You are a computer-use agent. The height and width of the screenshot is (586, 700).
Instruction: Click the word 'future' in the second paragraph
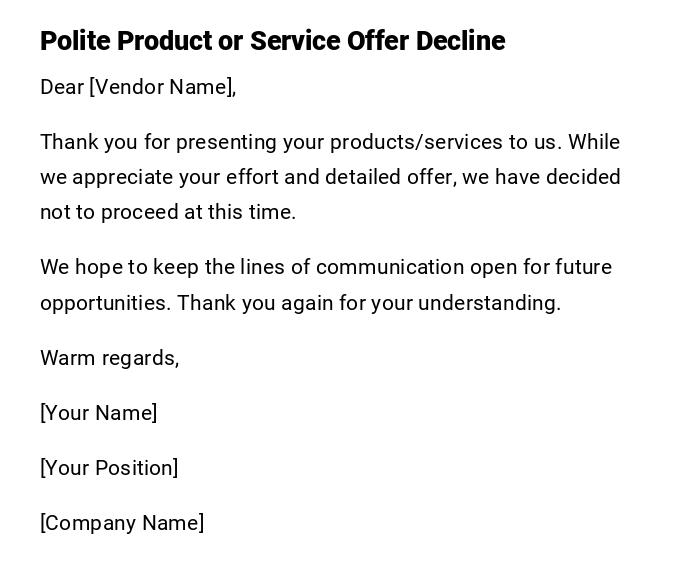[x=584, y=267]
